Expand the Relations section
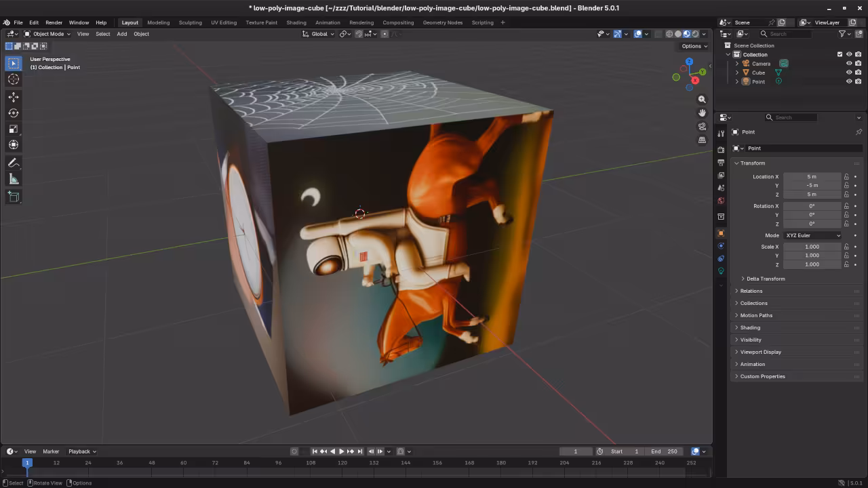 (751, 291)
